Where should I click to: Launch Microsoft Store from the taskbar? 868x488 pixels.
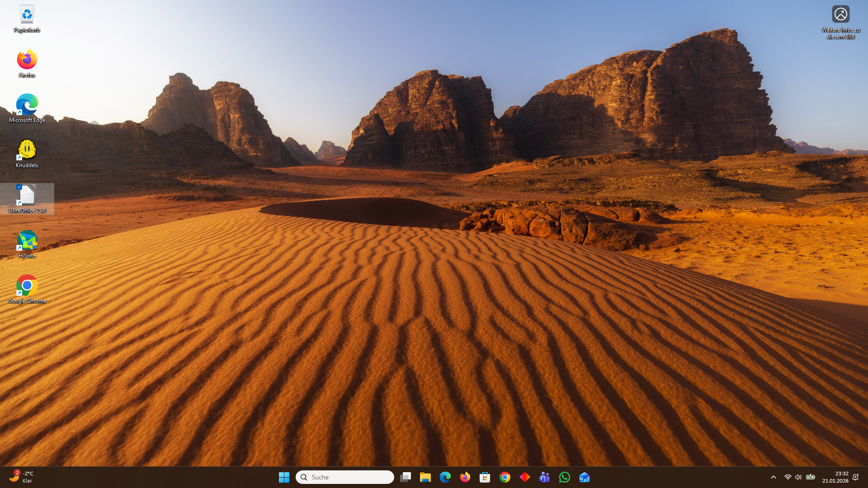point(485,477)
